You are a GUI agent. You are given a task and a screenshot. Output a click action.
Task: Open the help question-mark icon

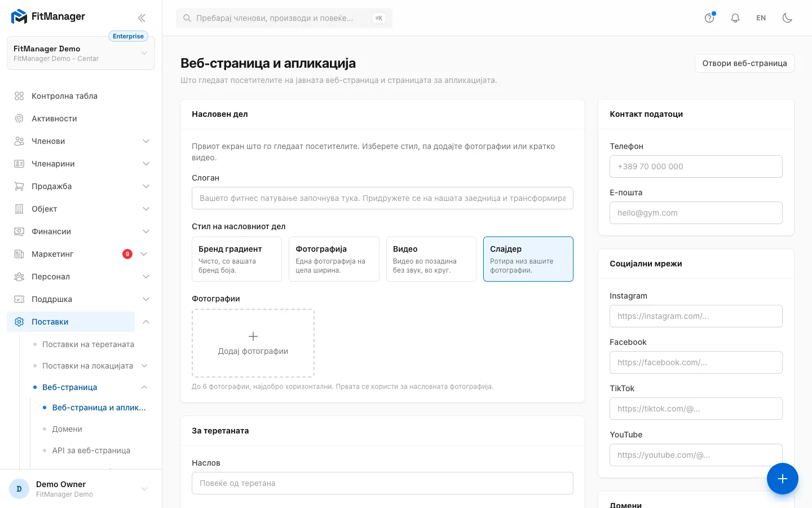pos(709,18)
